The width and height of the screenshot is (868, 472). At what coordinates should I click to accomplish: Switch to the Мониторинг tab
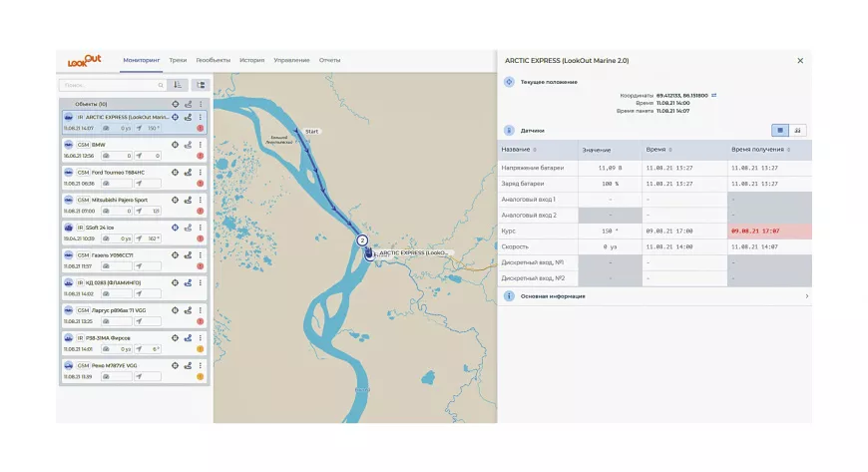(x=141, y=61)
